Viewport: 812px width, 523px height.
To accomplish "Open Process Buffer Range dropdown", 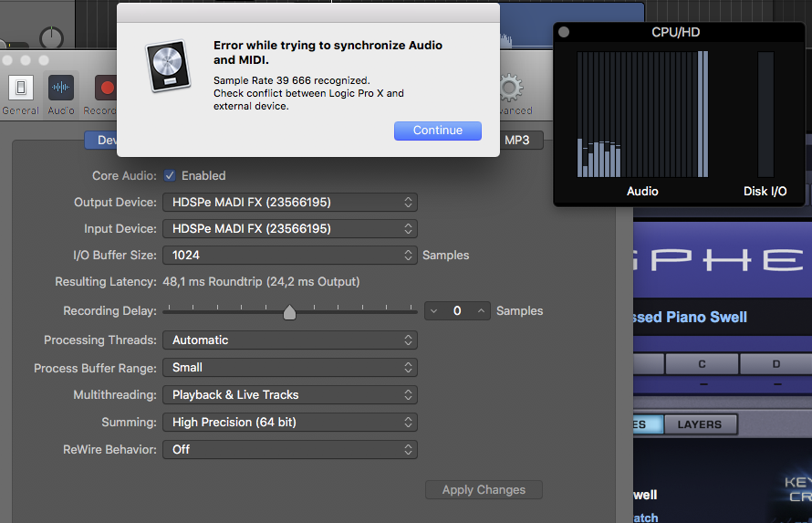I will [290, 367].
